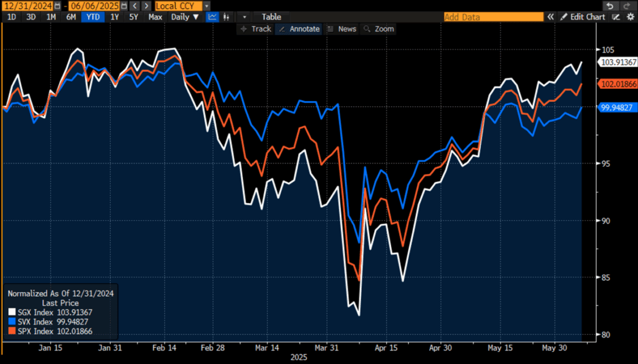Select the Max time range

155,17
